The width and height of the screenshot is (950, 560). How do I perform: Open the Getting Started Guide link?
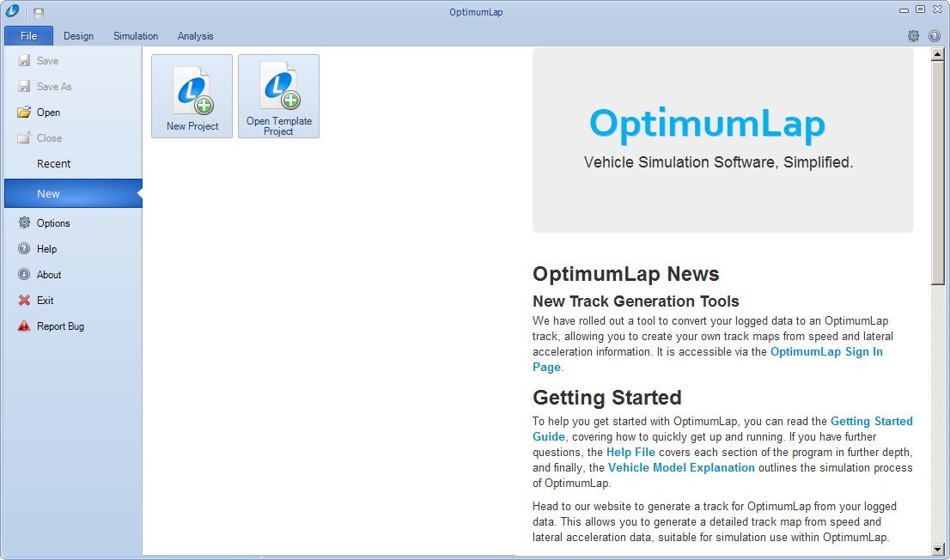871,421
